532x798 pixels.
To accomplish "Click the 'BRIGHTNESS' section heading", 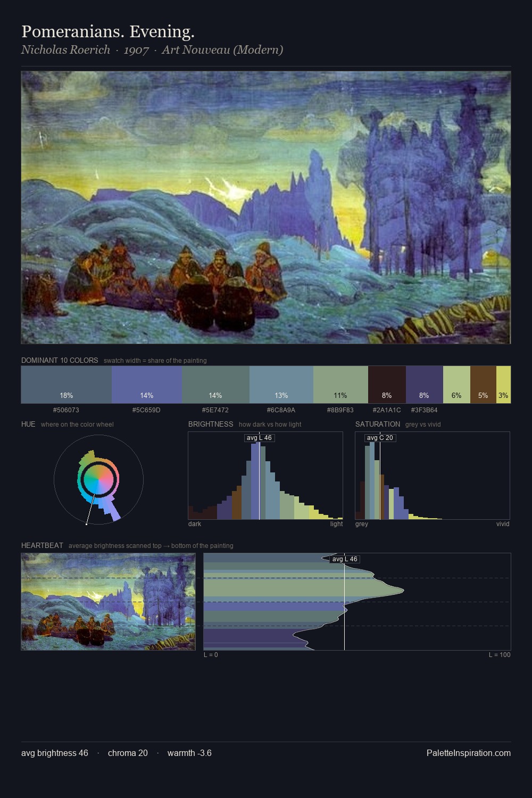I will (211, 424).
